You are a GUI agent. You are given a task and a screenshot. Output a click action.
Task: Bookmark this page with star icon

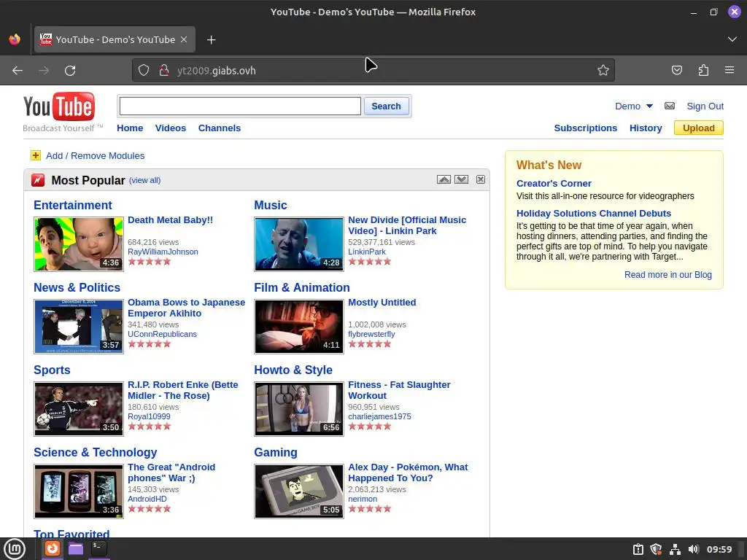pyautogui.click(x=603, y=71)
